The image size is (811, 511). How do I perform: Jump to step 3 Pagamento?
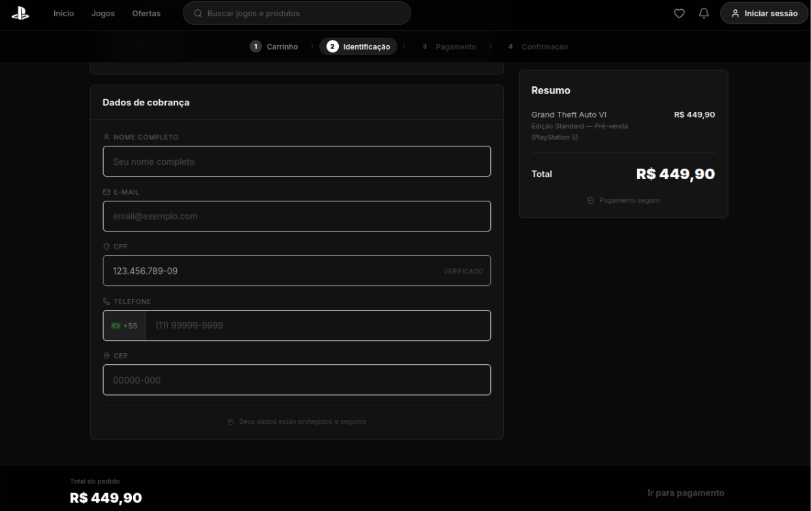[449, 47]
